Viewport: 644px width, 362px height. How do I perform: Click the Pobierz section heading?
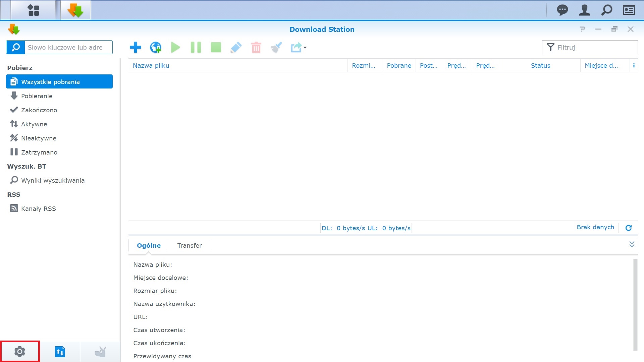coord(20,68)
